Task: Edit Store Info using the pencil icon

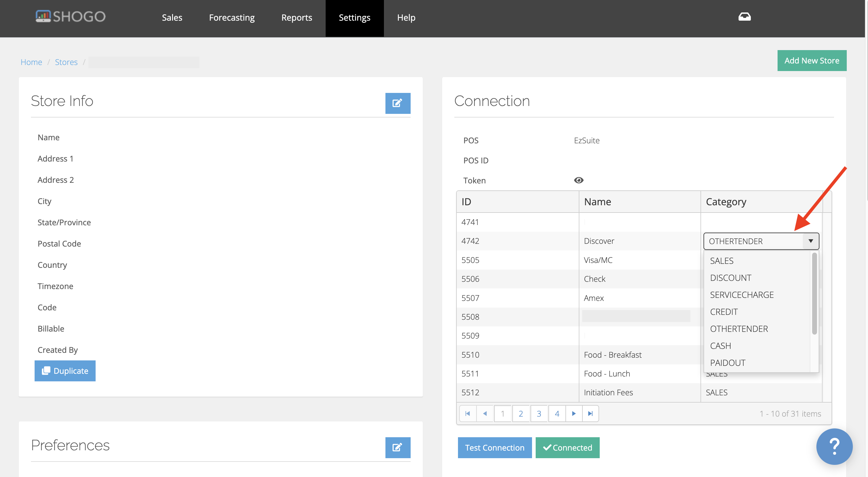Action: 398,103
